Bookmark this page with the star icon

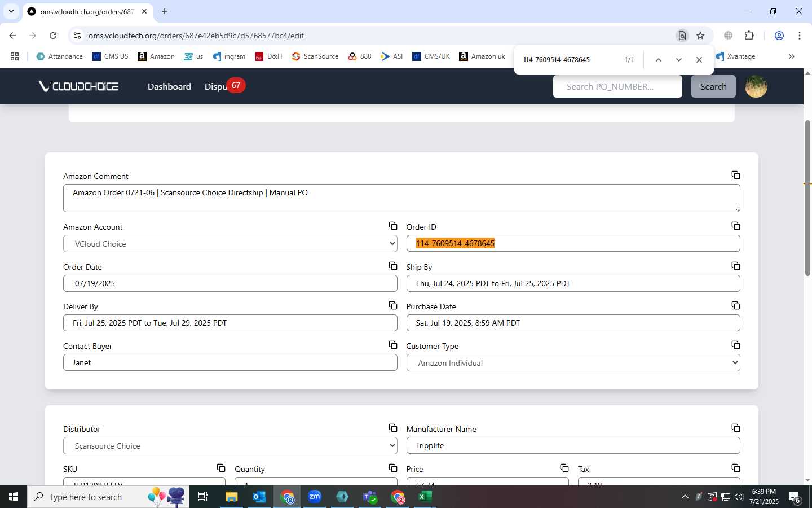(x=700, y=36)
